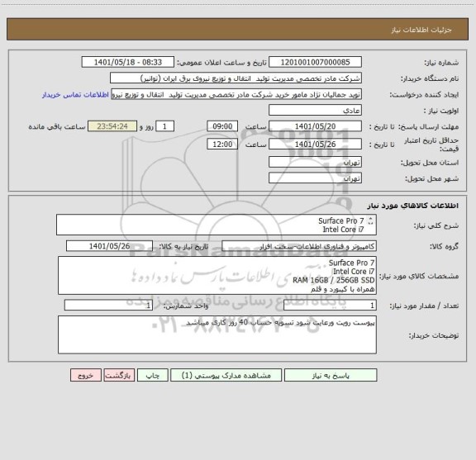476x460 pixels.
Task: Click the بازگشت back button
Action: pos(119,375)
